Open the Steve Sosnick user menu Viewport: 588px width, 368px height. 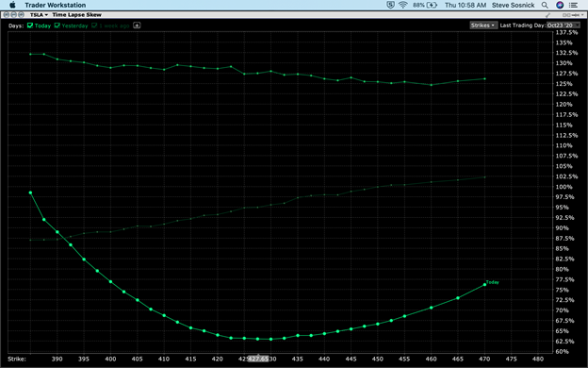tap(513, 5)
